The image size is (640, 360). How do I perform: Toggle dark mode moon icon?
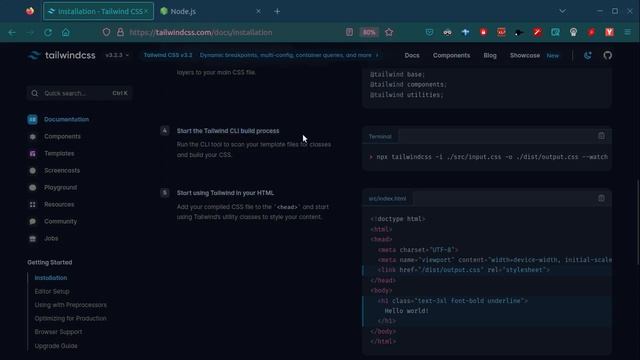[588, 55]
